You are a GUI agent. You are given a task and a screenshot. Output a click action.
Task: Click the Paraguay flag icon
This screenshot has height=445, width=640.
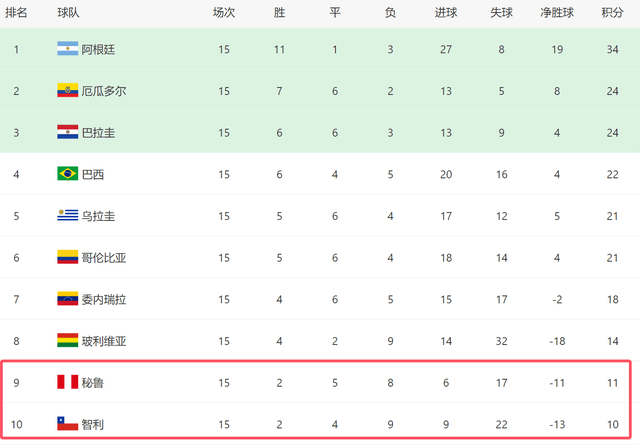coord(67,132)
